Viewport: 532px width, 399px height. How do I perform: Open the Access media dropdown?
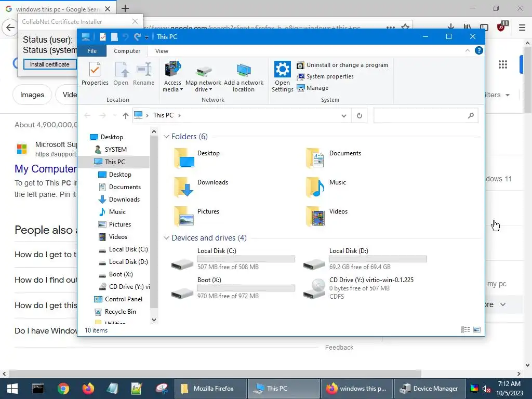pyautogui.click(x=172, y=77)
